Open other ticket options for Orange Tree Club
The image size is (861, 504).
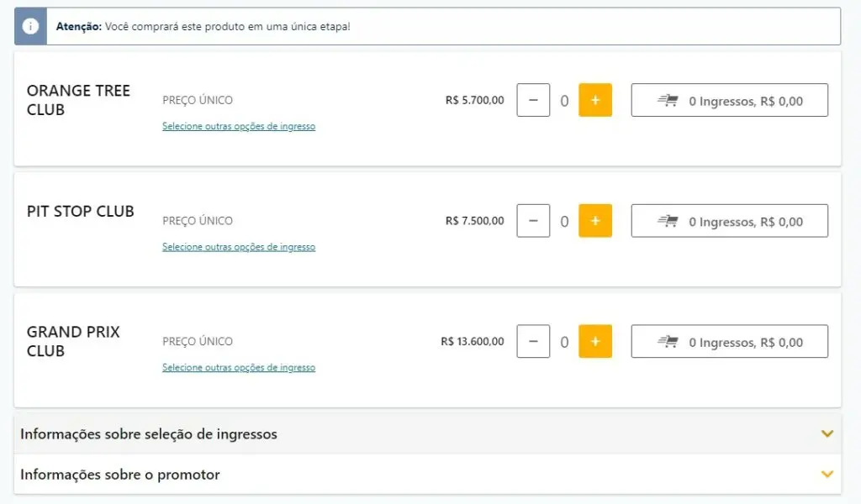click(238, 126)
